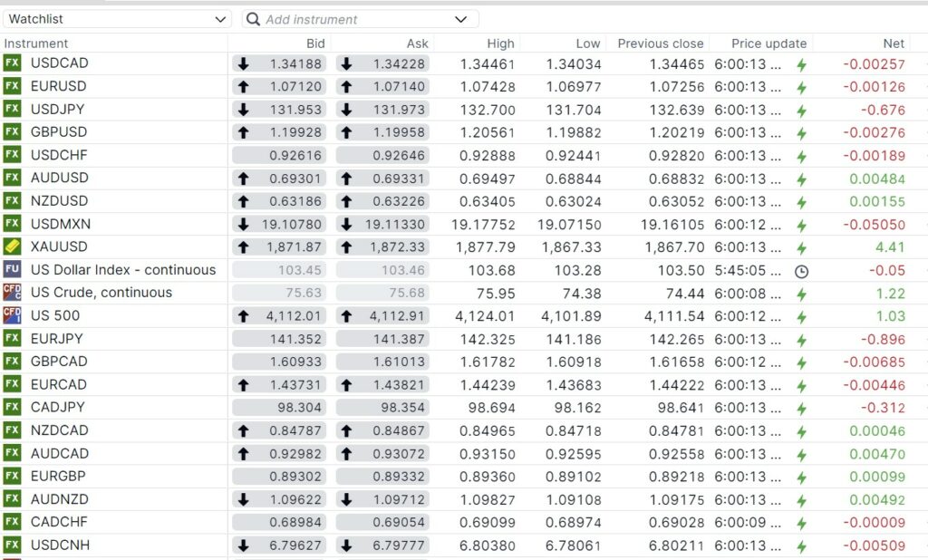The width and height of the screenshot is (928, 560).
Task: Click the green lightning icon in EURUSD row
Action: 801,87
